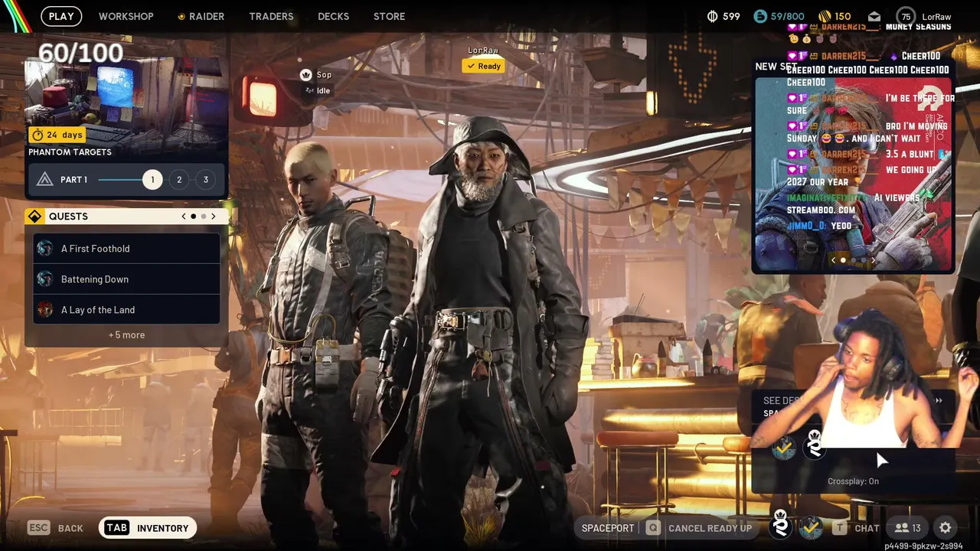Screen dimensions: 980x551
Task: Select the first NEW SET banner dot
Action: pos(843,260)
